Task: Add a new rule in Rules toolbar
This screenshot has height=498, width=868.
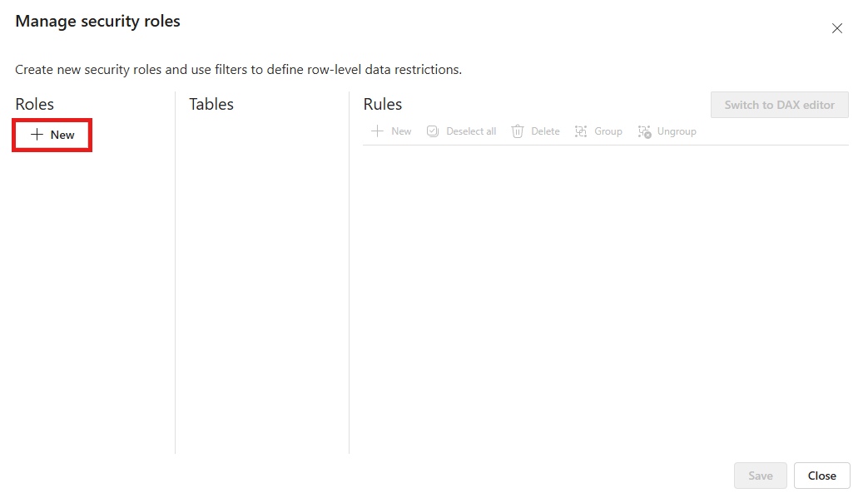Action: click(391, 131)
